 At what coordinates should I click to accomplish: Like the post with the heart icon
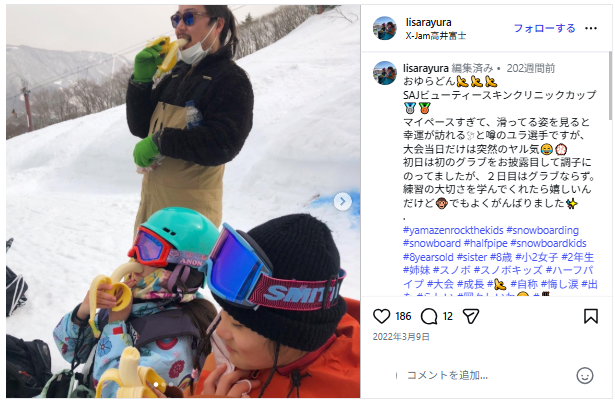pos(381,316)
